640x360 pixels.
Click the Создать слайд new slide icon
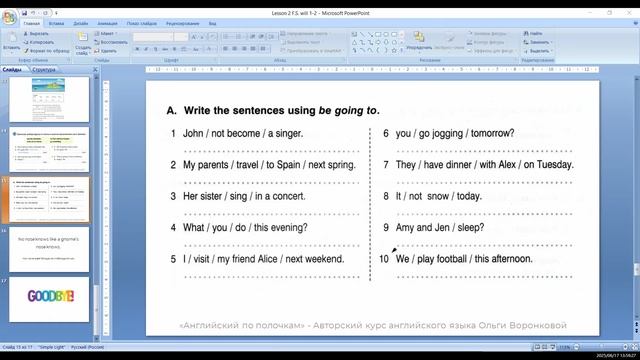point(82,37)
